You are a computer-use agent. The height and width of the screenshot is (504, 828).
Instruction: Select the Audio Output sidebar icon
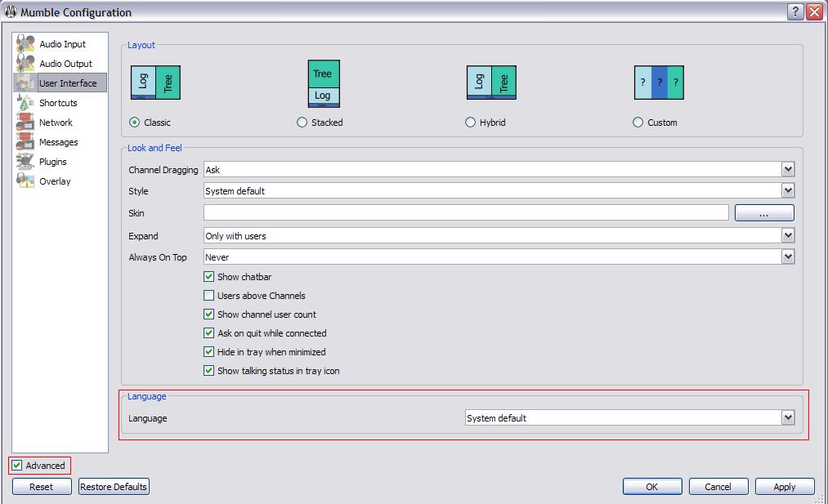[x=25, y=64]
